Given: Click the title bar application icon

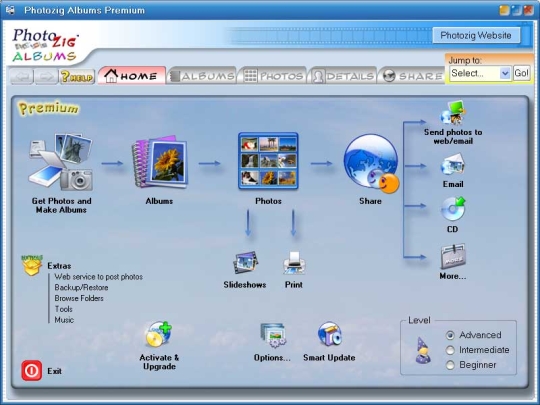Looking at the screenshot, I should 10,10.
